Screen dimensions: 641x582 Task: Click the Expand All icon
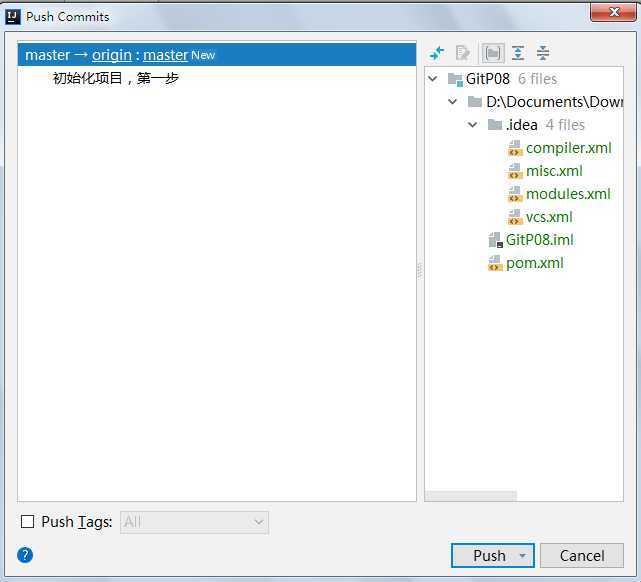click(x=518, y=53)
